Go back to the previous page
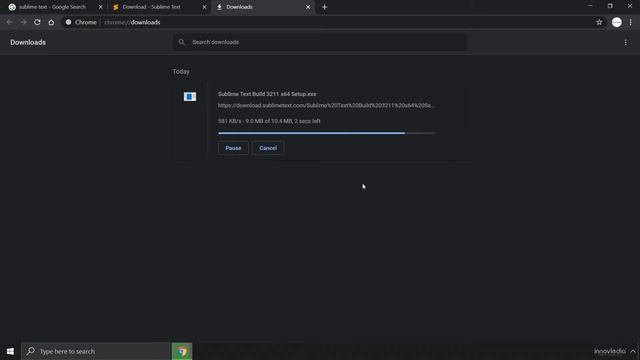 coord(9,22)
